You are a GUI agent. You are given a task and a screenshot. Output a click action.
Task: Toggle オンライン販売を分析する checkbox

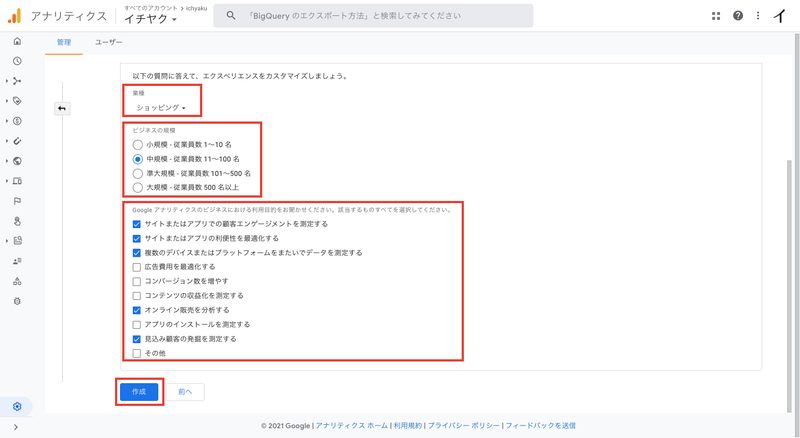click(137, 310)
